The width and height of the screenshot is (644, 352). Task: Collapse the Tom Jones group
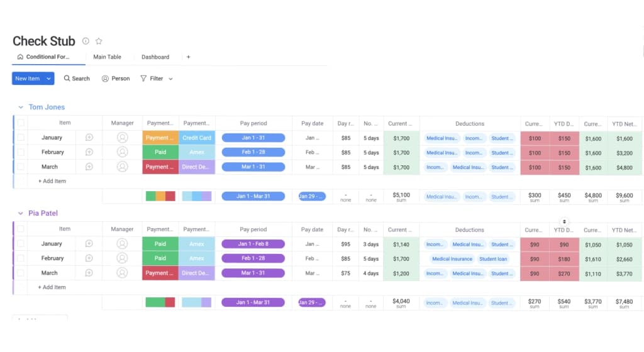coord(21,107)
